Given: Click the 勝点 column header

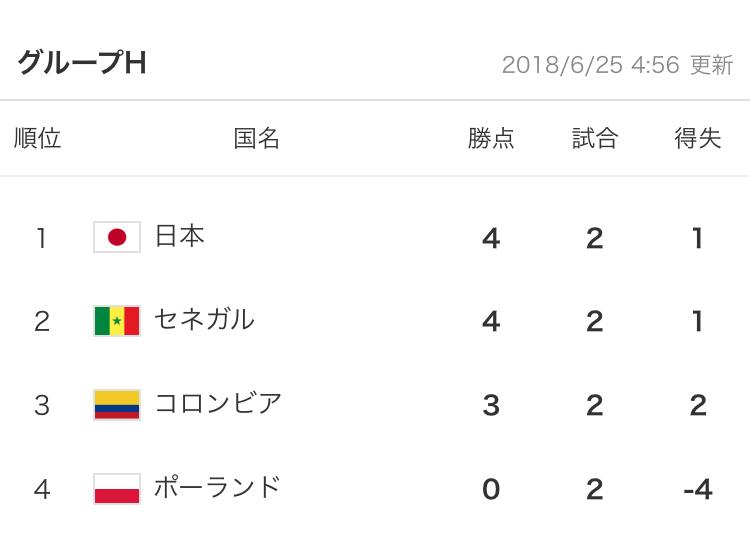Looking at the screenshot, I should [491, 139].
